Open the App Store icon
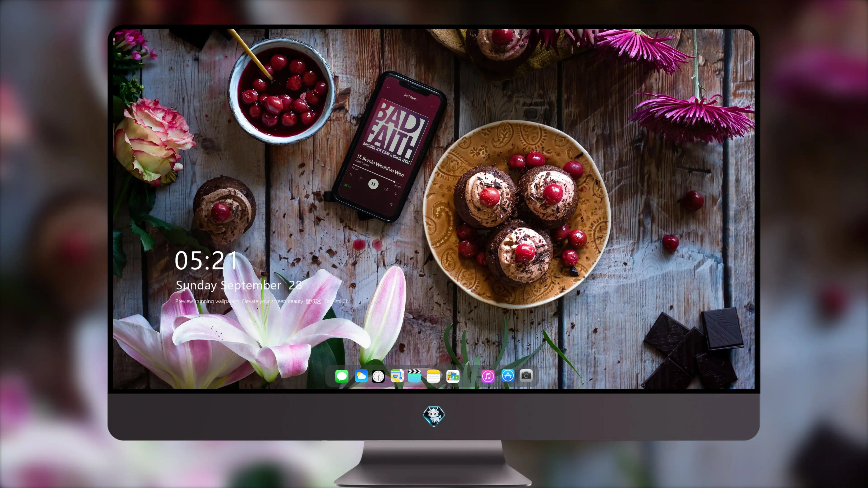This screenshot has width=868, height=488. pos(508,375)
